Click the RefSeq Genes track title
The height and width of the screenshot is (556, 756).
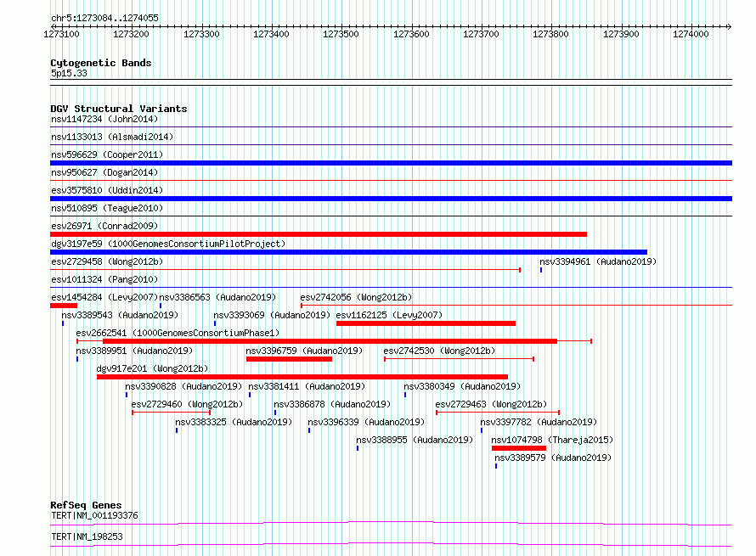86,505
